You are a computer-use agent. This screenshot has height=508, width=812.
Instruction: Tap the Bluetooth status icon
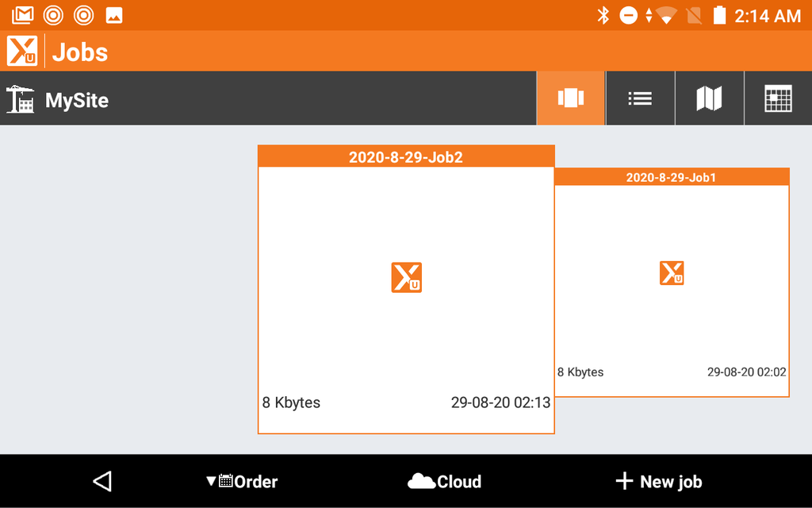pyautogui.click(x=603, y=15)
